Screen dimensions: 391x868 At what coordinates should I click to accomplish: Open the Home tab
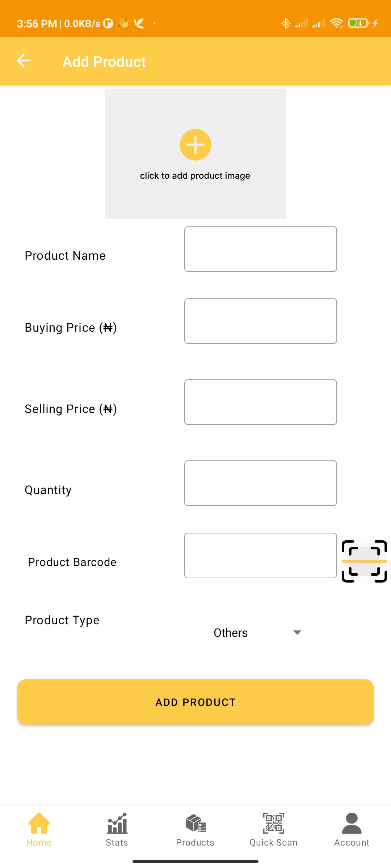tap(39, 829)
